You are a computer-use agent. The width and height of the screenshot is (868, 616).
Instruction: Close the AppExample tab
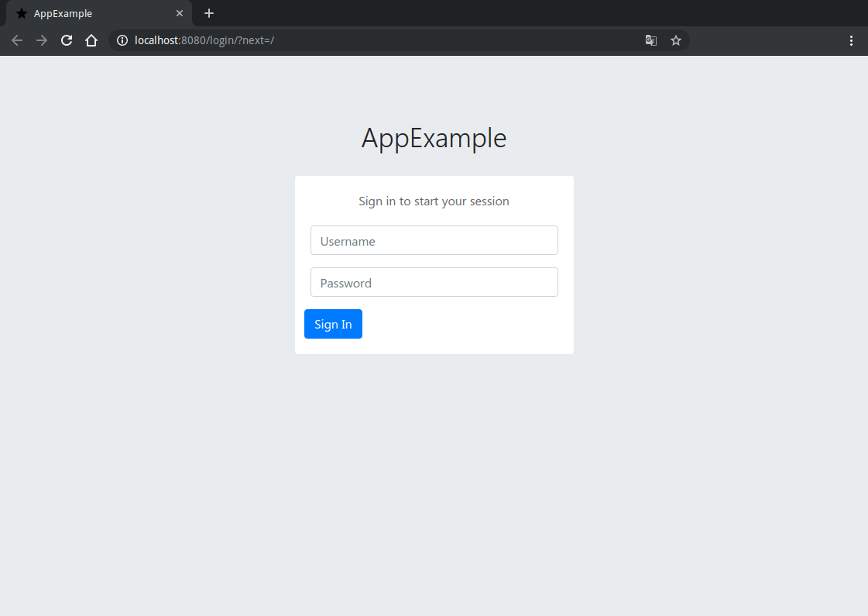(180, 13)
